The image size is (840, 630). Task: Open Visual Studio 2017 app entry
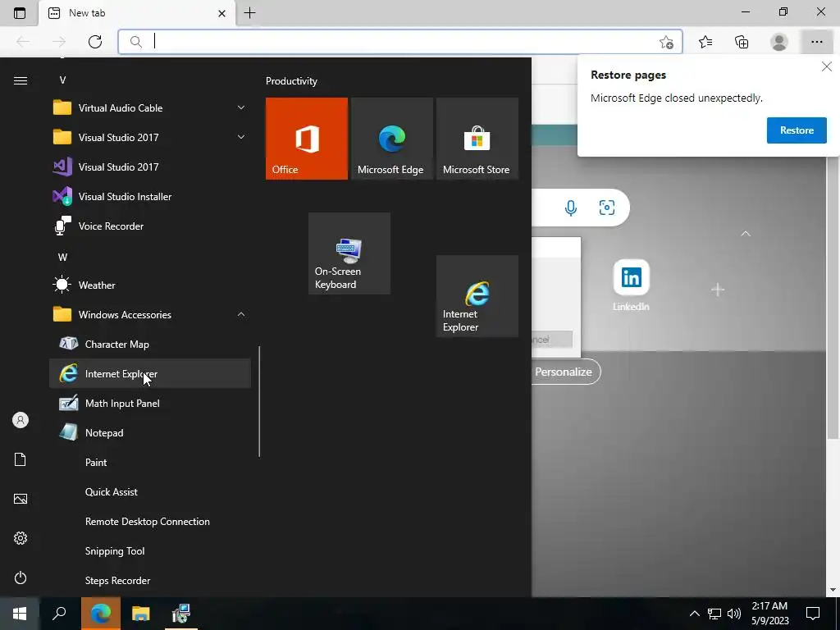[x=150, y=167]
